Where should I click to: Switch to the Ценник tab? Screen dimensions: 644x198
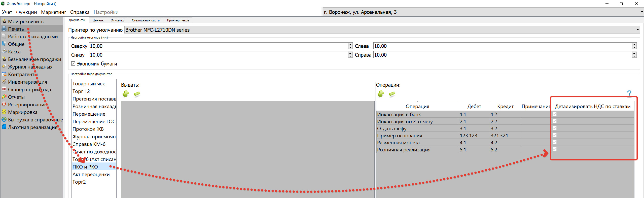pyautogui.click(x=98, y=20)
